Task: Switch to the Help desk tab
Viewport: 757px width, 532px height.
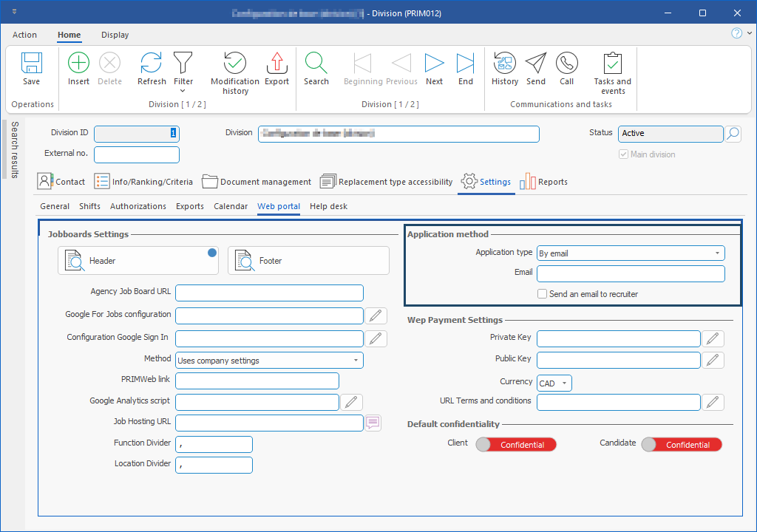Action: click(x=328, y=206)
